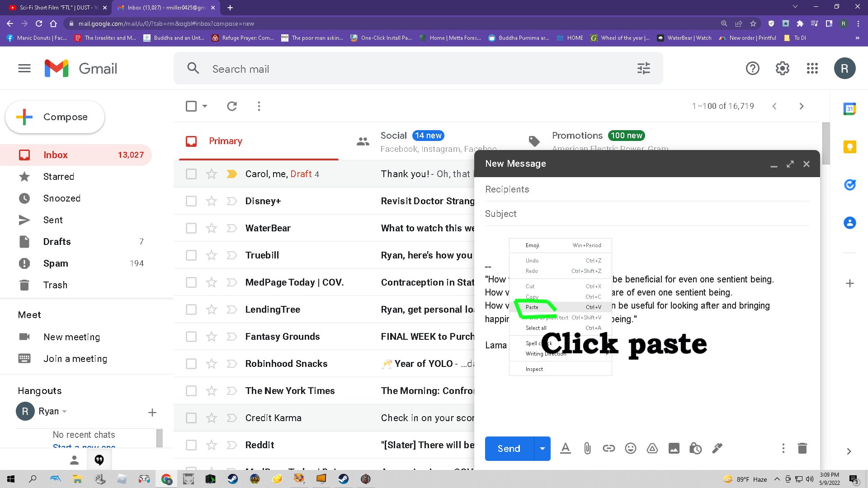Open the formatting options icon
The image size is (868, 488).
(565, 449)
